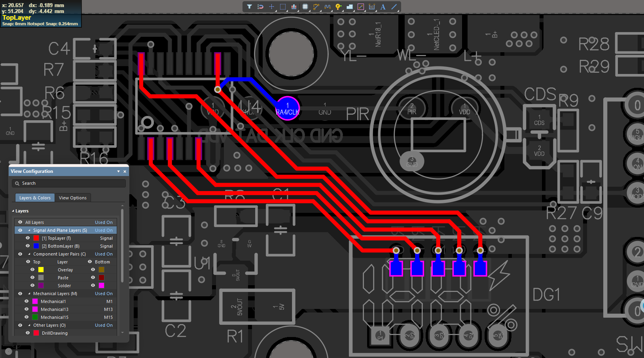Image resolution: width=644 pixels, height=358 pixels.
Task: Click the Layers list vertical scrollbar
Action: 122,245
